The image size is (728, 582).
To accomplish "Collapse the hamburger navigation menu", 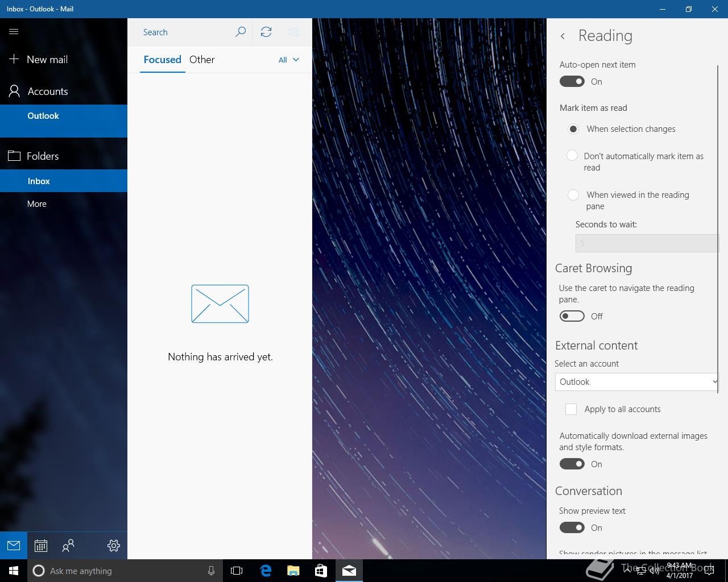I will [14, 32].
